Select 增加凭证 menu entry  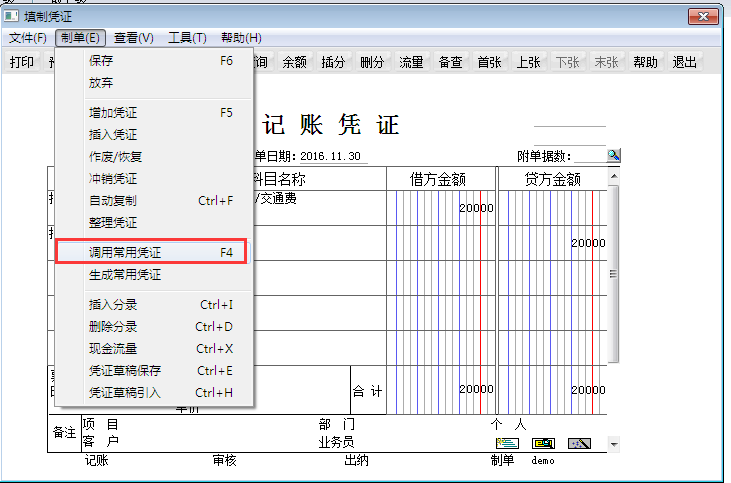pyautogui.click(x=113, y=113)
